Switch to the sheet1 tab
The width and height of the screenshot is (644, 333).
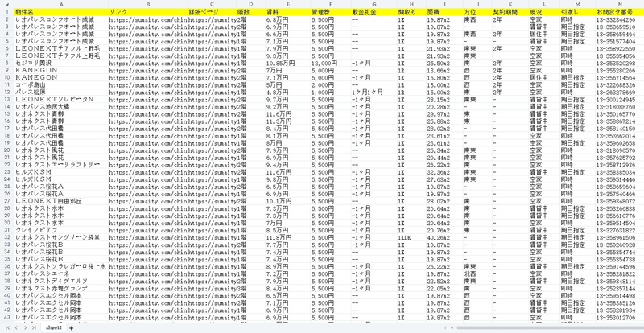coord(54,327)
